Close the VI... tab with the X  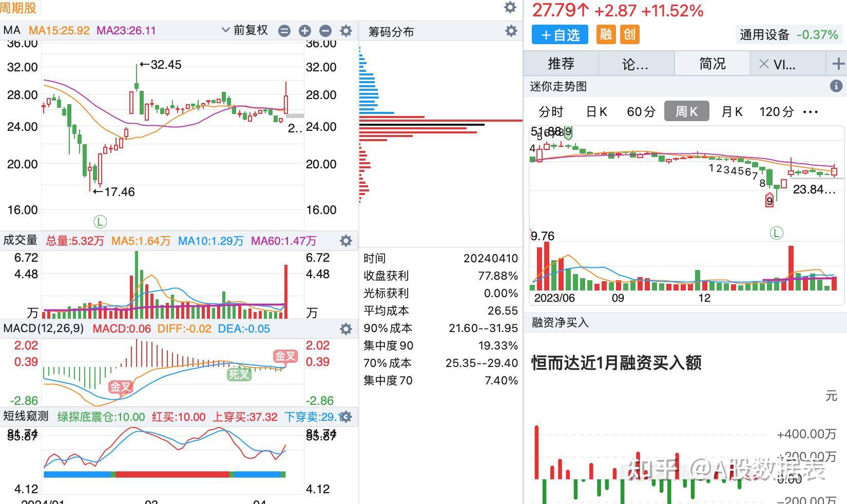764,64
